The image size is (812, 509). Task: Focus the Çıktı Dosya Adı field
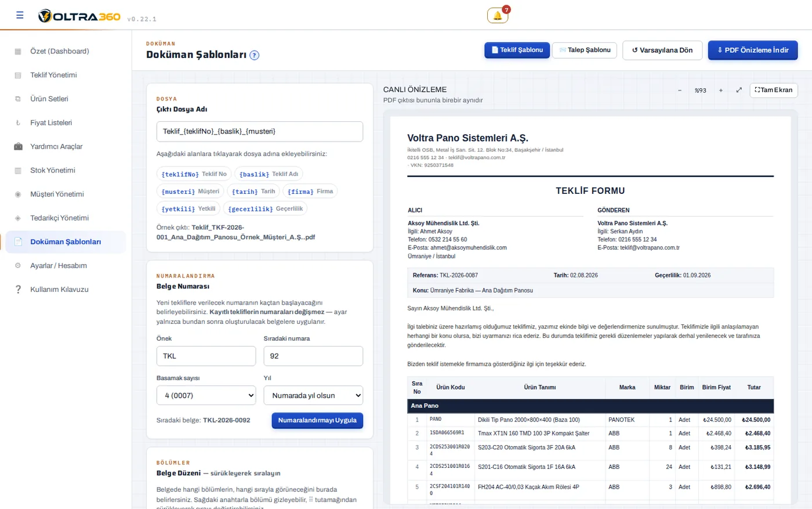click(x=260, y=132)
